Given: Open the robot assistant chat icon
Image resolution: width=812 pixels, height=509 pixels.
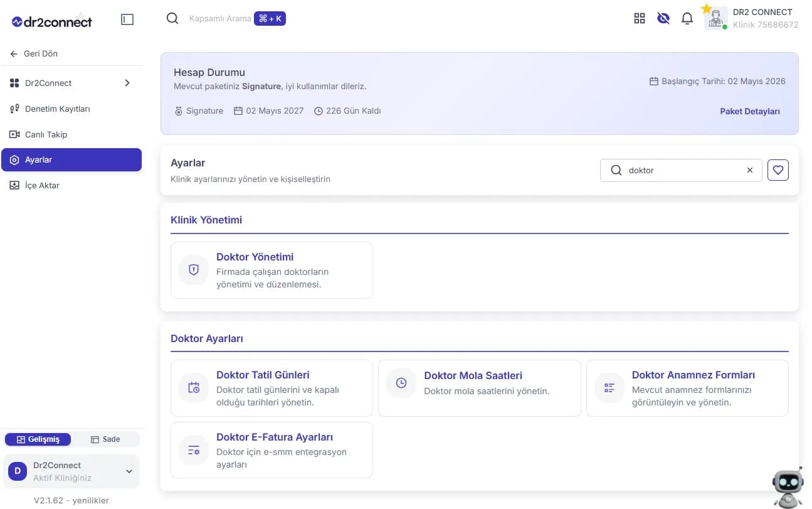Looking at the screenshot, I should [788, 488].
